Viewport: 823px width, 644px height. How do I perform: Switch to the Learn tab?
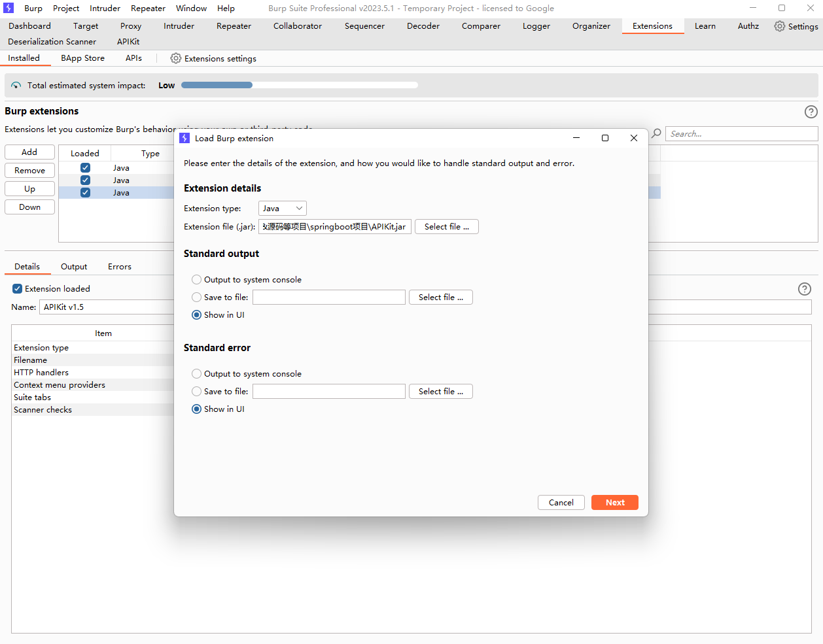[x=705, y=26]
